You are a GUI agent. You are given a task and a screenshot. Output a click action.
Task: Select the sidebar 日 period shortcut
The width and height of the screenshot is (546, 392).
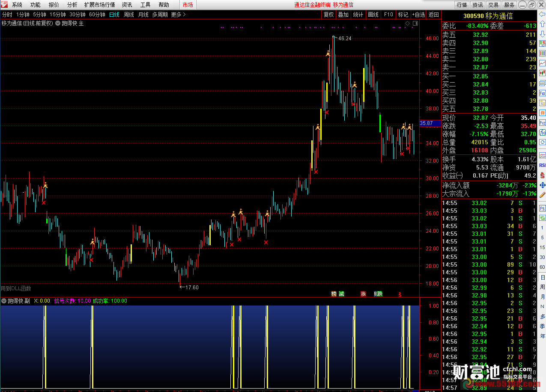click(543, 277)
